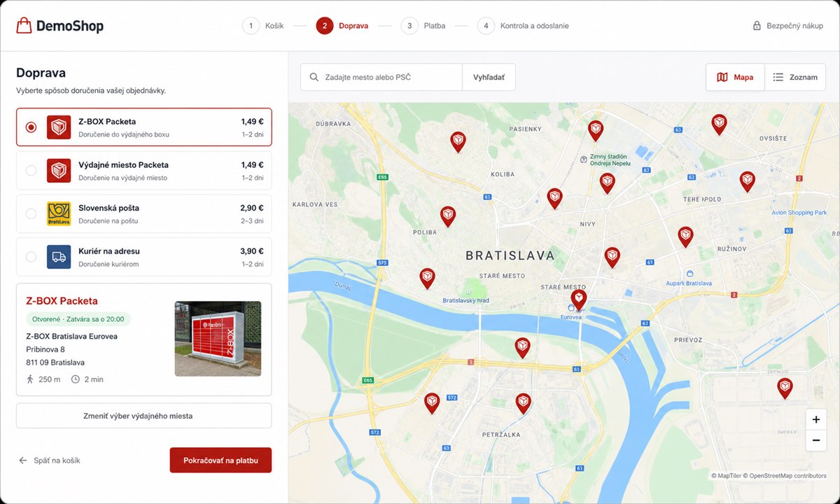This screenshot has height=504, width=840.
Task: Click the Slovenská pošta yellow logo
Action: pyautogui.click(x=59, y=214)
